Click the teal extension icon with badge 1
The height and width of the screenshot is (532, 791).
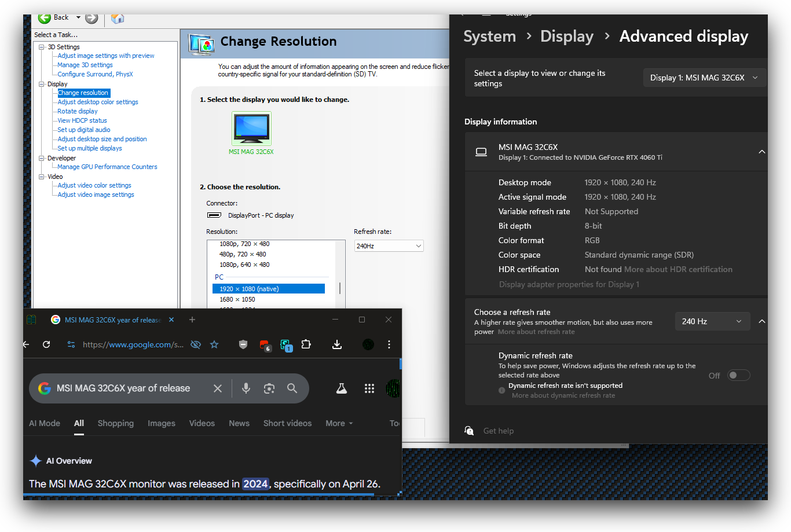pyautogui.click(x=286, y=345)
